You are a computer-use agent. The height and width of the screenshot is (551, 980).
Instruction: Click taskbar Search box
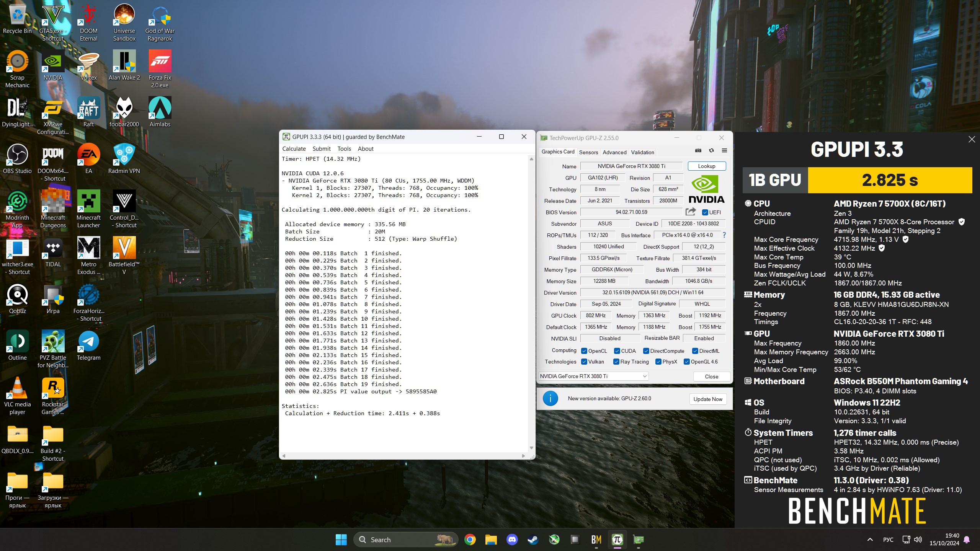tap(406, 540)
